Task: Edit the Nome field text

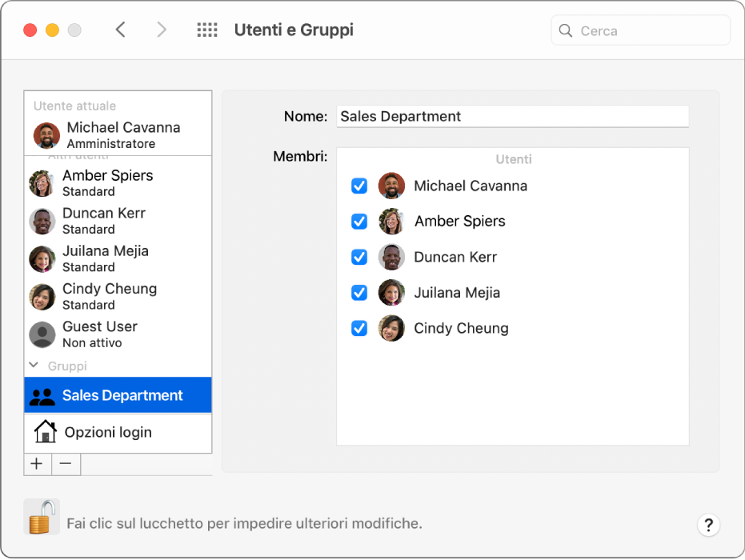Action: 512,116
